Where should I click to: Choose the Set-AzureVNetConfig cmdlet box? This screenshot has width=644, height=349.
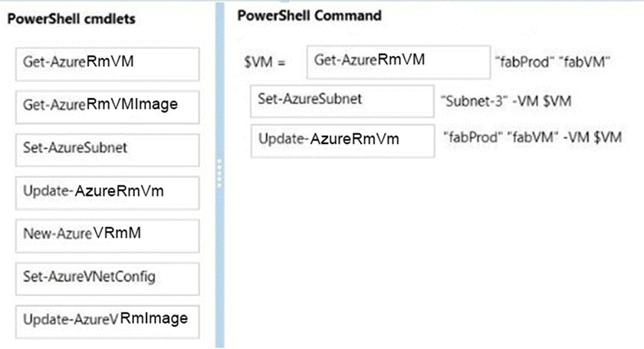(x=107, y=274)
